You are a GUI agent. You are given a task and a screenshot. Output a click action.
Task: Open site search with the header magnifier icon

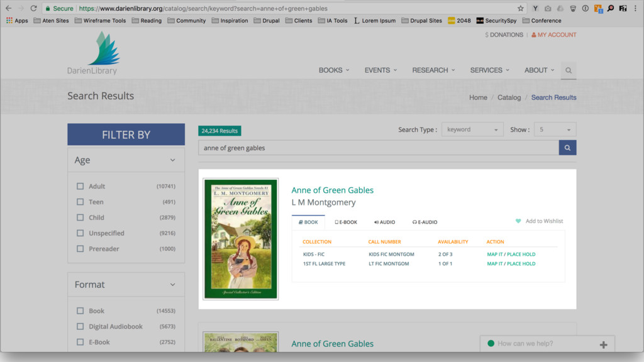(569, 70)
